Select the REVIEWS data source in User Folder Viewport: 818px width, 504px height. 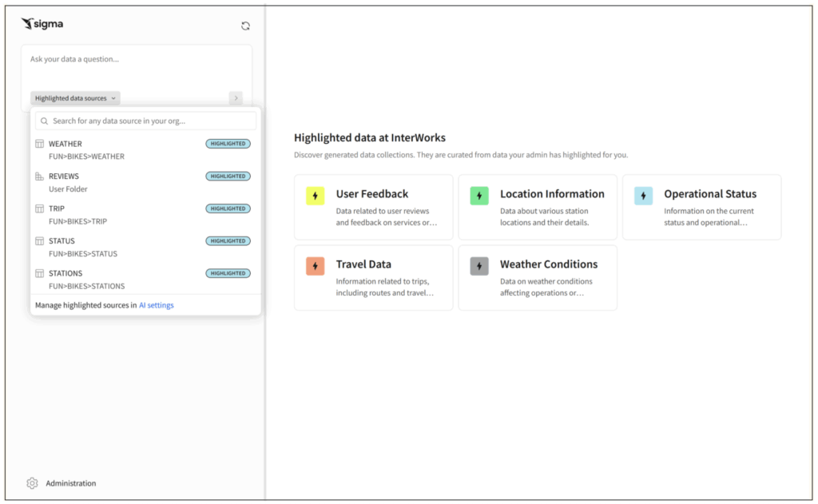click(64, 177)
